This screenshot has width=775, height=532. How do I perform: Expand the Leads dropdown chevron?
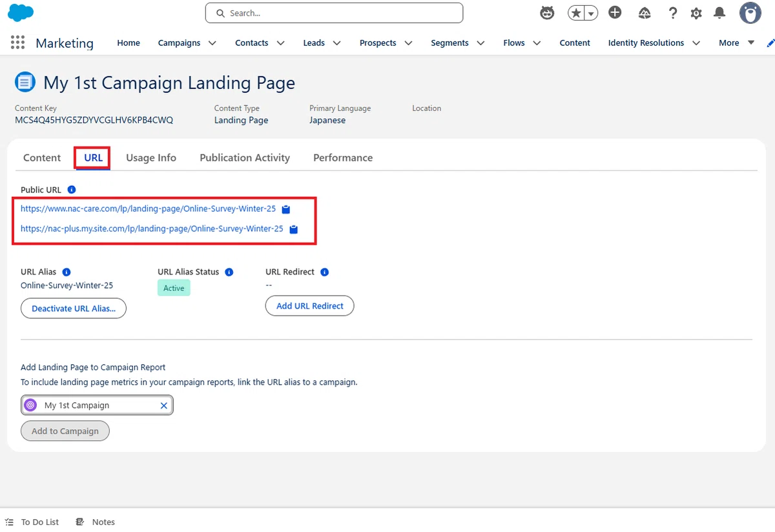coord(337,43)
